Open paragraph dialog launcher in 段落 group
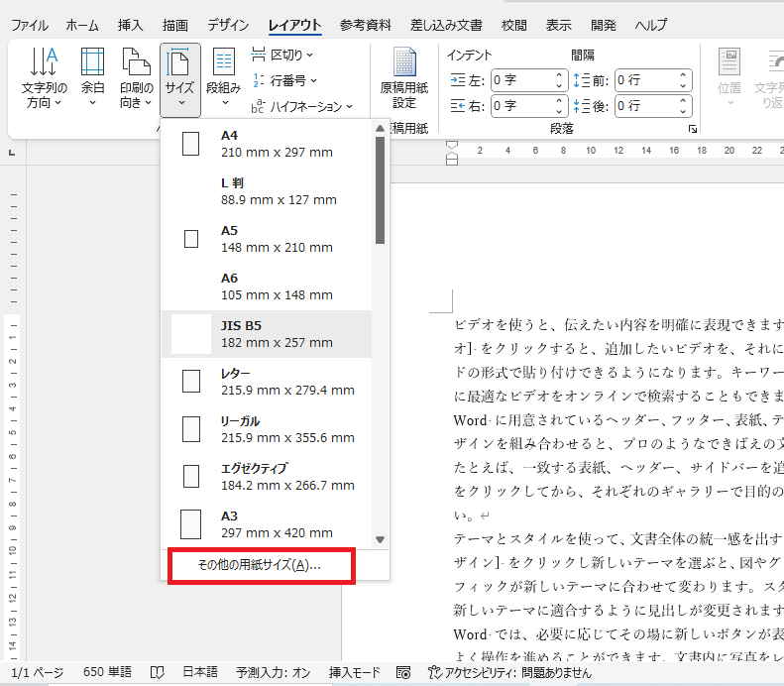 click(693, 129)
